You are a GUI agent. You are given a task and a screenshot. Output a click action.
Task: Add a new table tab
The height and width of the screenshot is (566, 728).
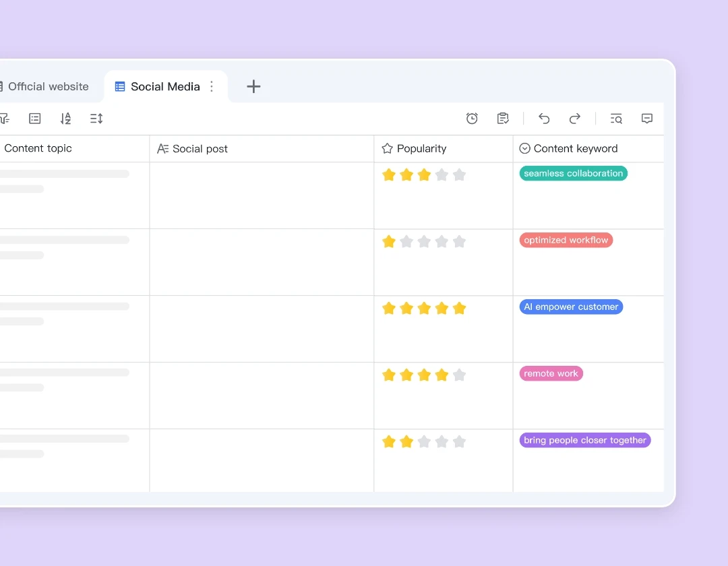point(253,86)
